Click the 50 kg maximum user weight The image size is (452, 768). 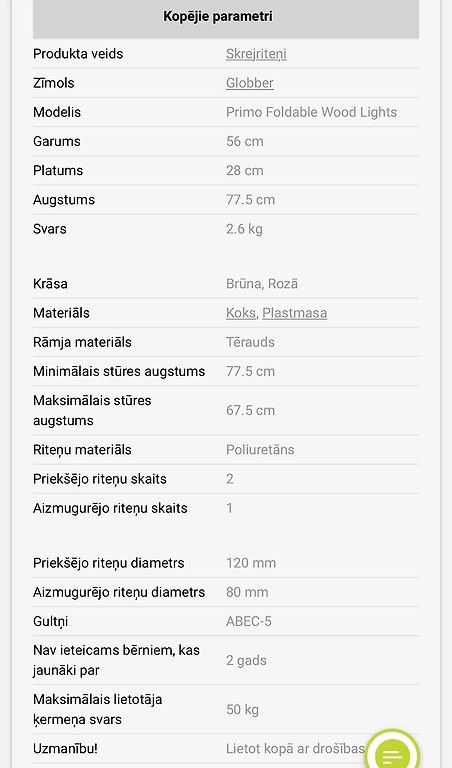tap(242, 709)
